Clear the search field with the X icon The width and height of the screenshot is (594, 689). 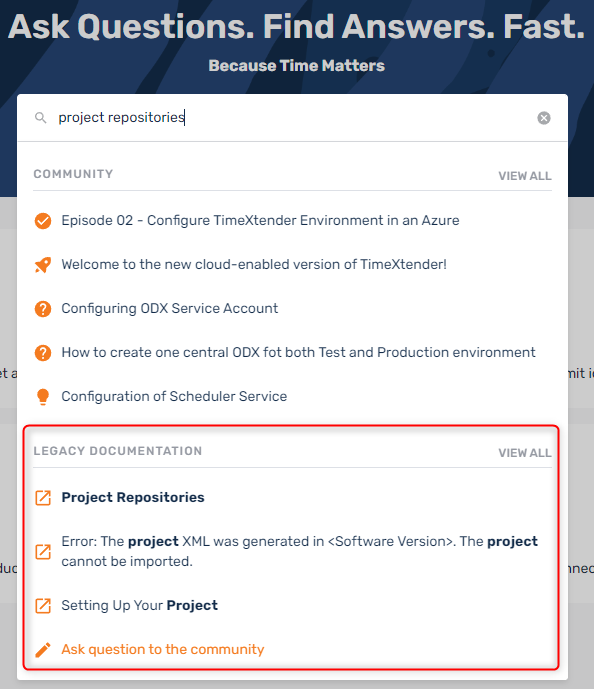click(x=543, y=118)
